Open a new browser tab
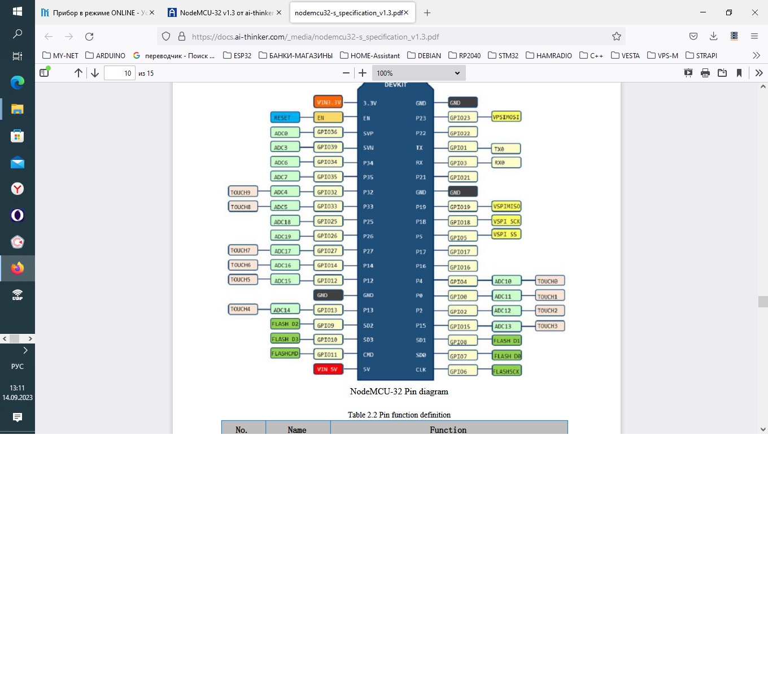This screenshot has width=768, height=700. coord(427,12)
